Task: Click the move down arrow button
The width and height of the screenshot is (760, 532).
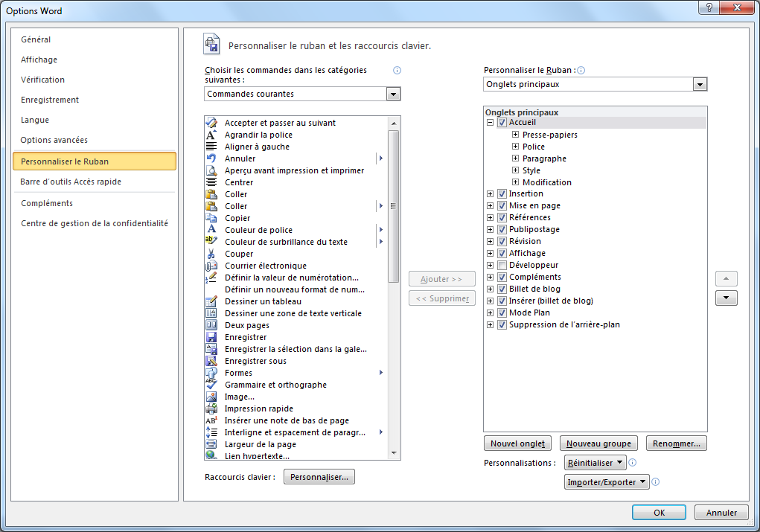Action: click(726, 298)
